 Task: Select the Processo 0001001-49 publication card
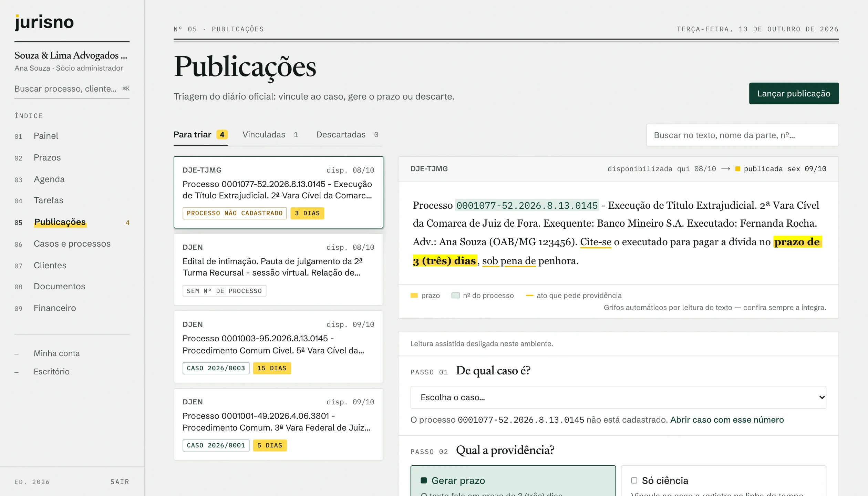pyautogui.click(x=278, y=424)
